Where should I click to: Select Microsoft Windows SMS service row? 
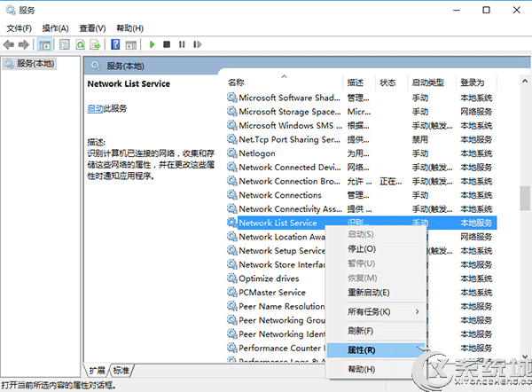click(x=361, y=125)
